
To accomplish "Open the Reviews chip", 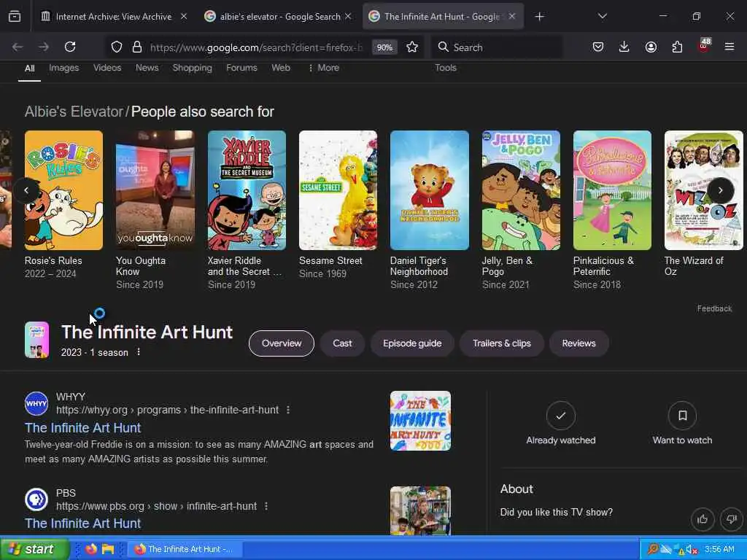I will tap(578, 343).
